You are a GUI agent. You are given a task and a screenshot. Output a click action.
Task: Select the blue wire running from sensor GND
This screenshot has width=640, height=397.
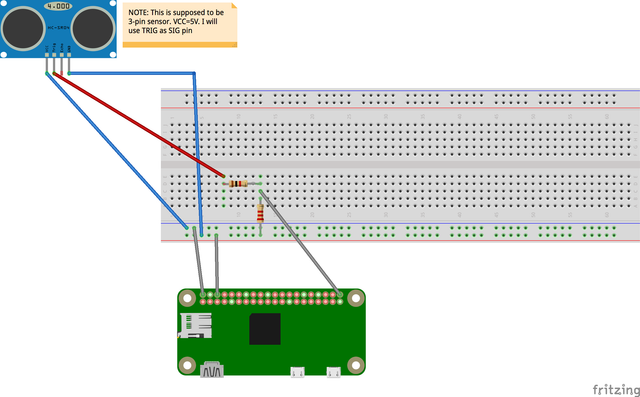[x=195, y=122]
